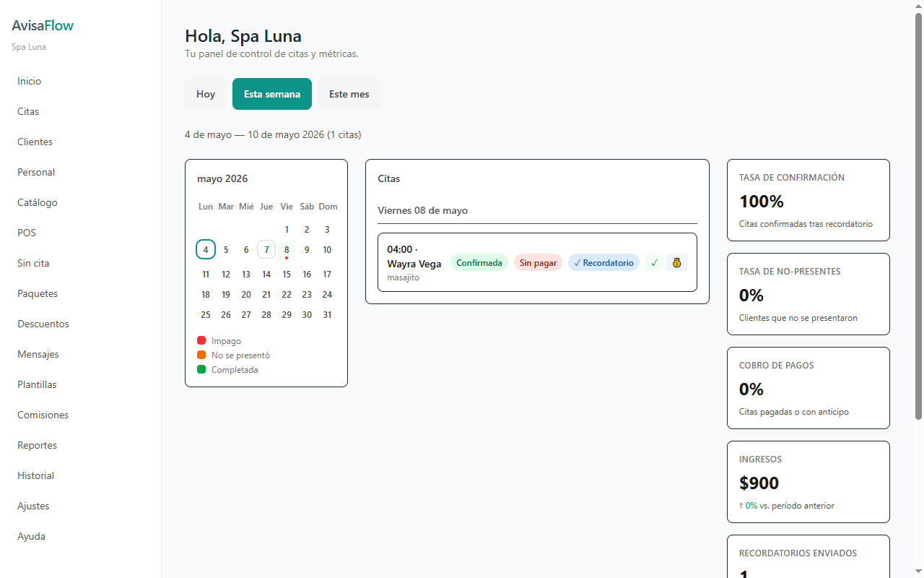Click the Viernes 08 de mayo heading
The width and height of the screenshot is (924, 578).
[x=423, y=210]
